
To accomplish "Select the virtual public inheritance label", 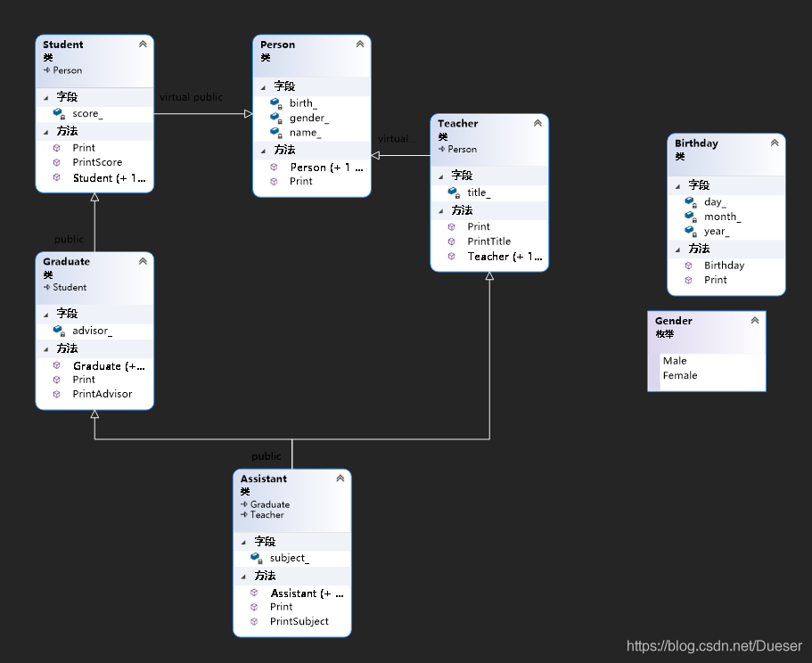I will tap(191, 97).
